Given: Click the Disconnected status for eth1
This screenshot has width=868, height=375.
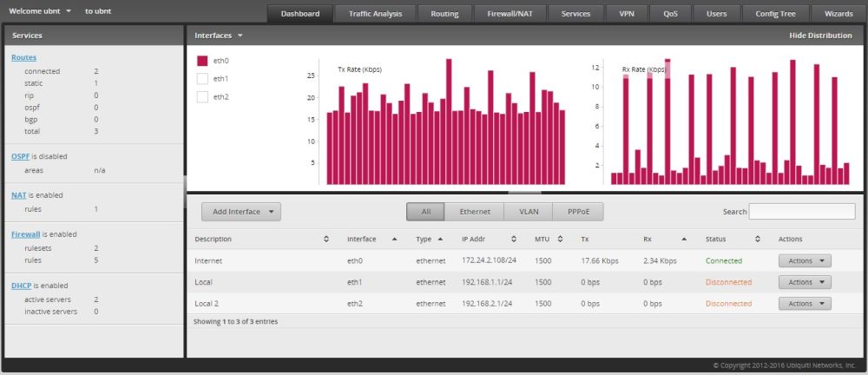Looking at the screenshot, I should click(x=728, y=282).
